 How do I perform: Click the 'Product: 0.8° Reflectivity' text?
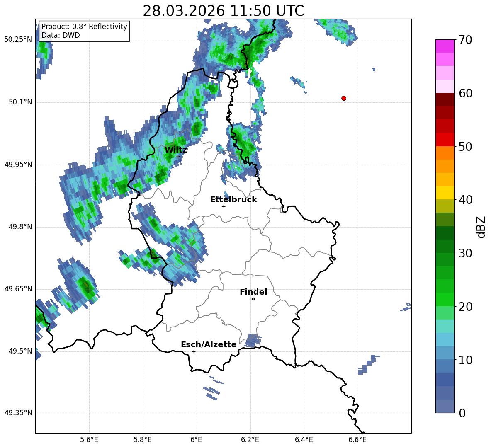(84, 26)
